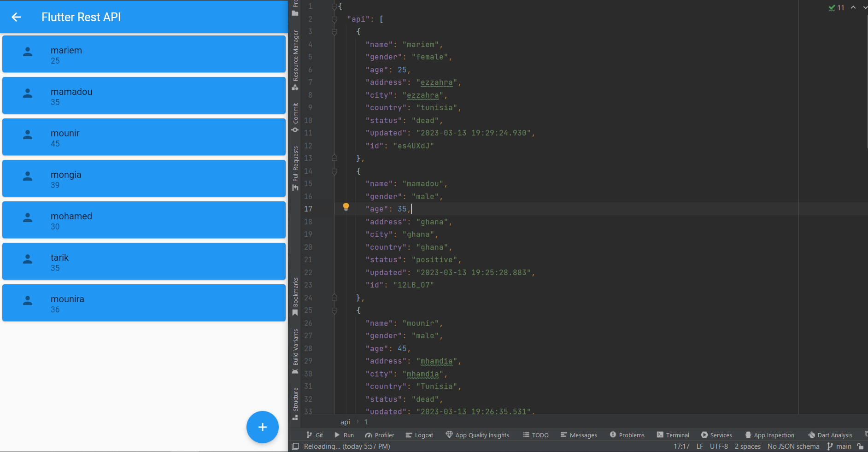The image size is (868, 452).
Task: Open the Git tool window
Action: click(315, 435)
